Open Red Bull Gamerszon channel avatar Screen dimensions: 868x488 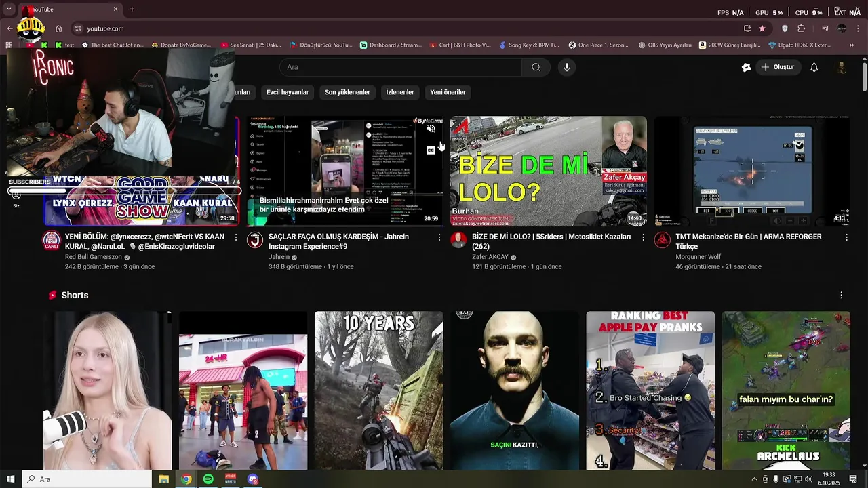pyautogui.click(x=52, y=240)
